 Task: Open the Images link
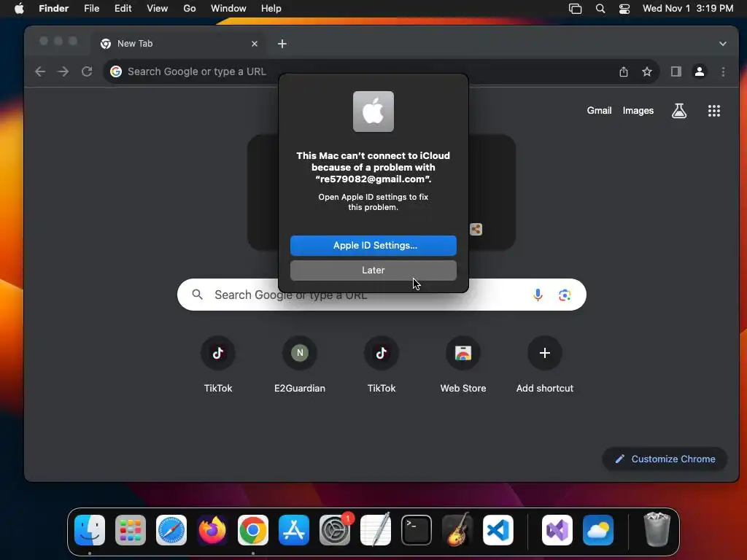[x=638, y=111]
